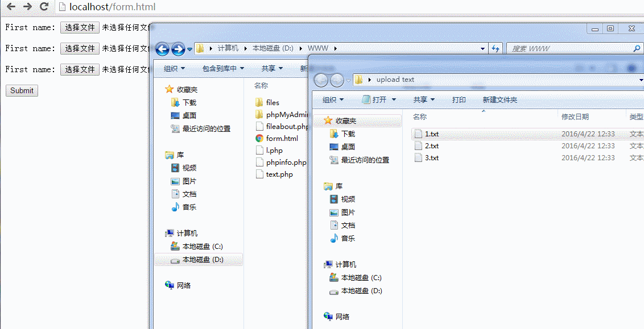Click the Submit button
Image resolution: width=644 pixels, height=329 pixels.
coord(22,91)
